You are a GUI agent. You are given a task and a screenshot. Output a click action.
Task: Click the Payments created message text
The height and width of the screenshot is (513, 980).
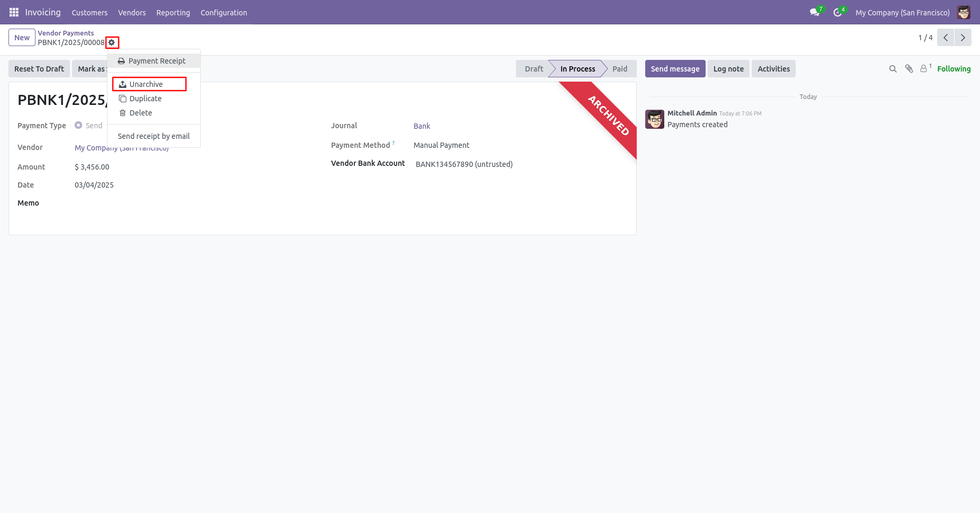click(x=697, y=125)
